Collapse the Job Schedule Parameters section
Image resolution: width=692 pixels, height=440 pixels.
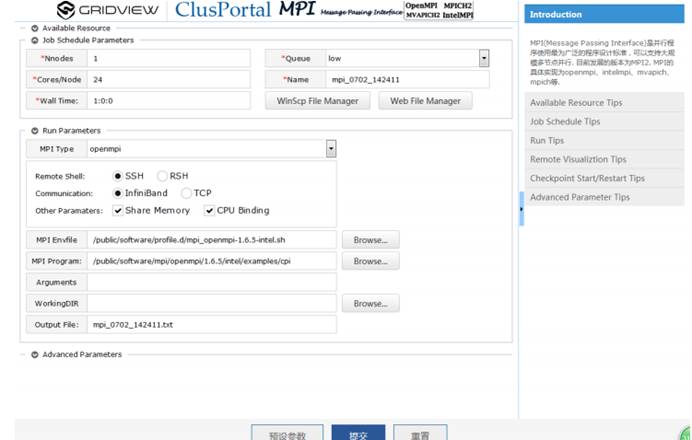(x=34, y=40)
